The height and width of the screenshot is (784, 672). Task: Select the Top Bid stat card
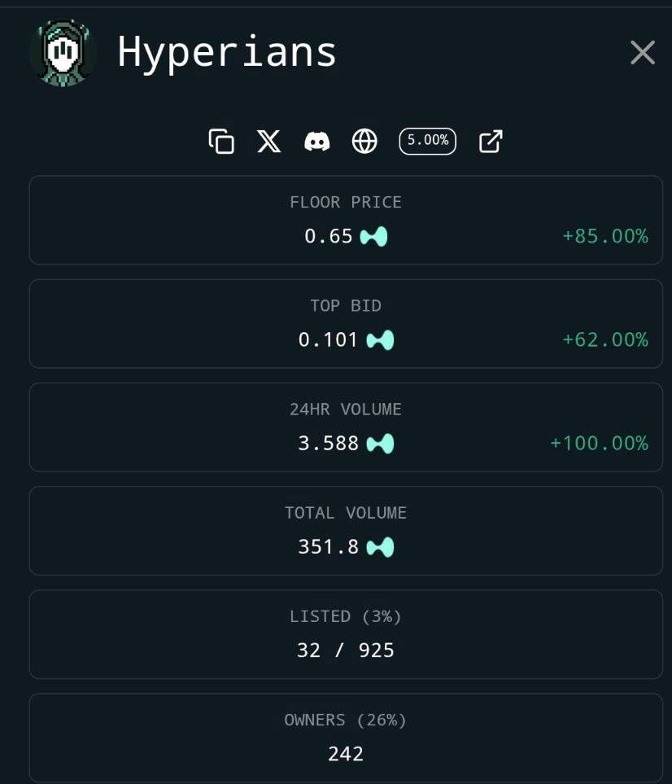click(x=346, y=323)
